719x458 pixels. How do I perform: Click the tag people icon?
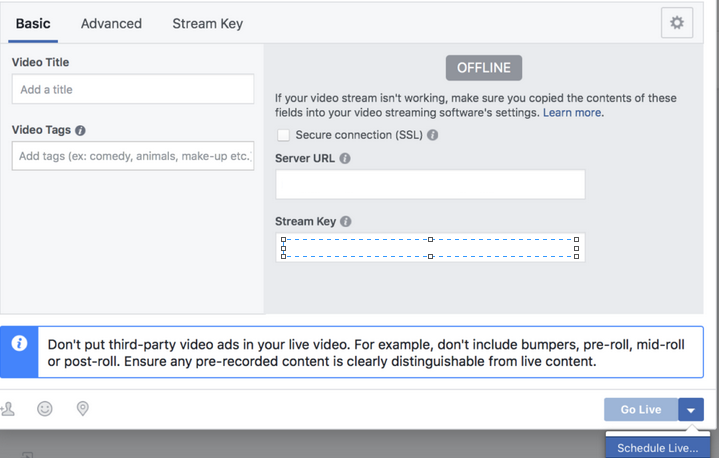(x=8, y=408)
